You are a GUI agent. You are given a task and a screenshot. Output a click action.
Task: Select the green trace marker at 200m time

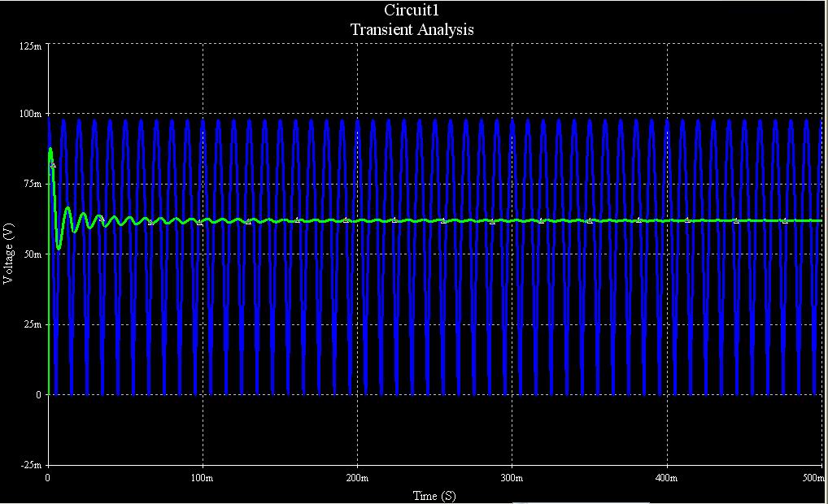tap(346, 219)
